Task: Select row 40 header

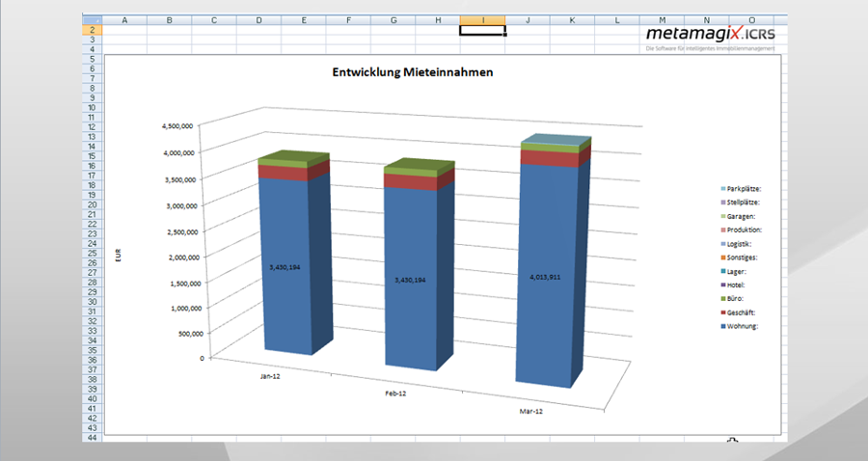Action: click(93, 399)
